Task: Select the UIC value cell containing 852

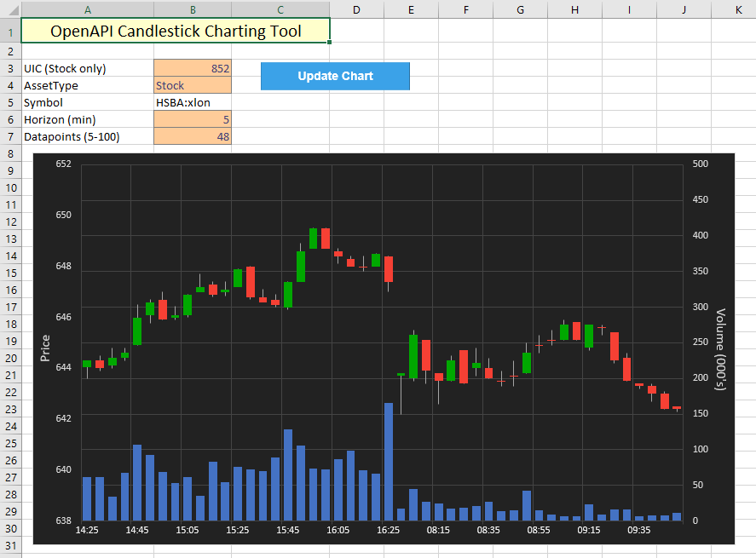Action: point(193,68)
